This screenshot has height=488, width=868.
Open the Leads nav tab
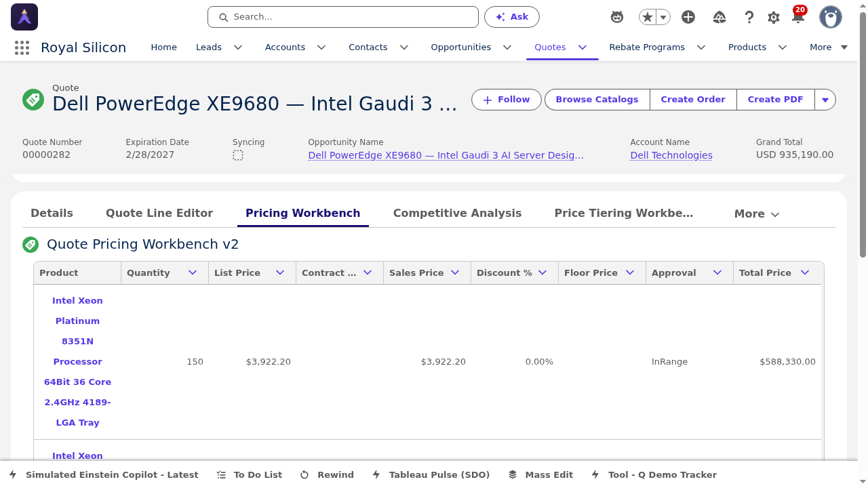(209, 47)
